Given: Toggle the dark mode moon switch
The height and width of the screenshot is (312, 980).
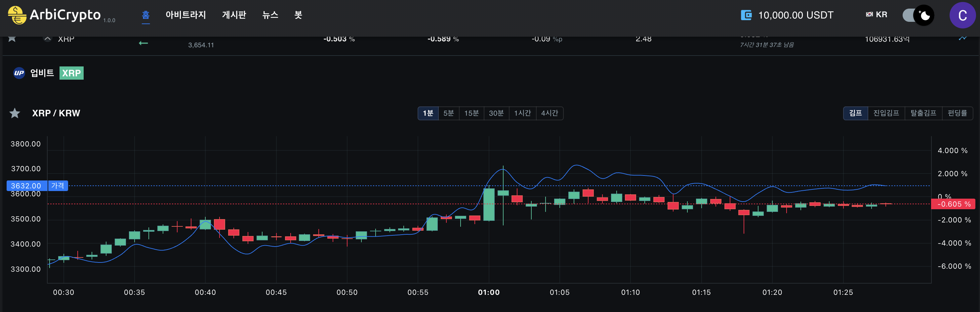Looking at the screenshot, I should point(918,15).
